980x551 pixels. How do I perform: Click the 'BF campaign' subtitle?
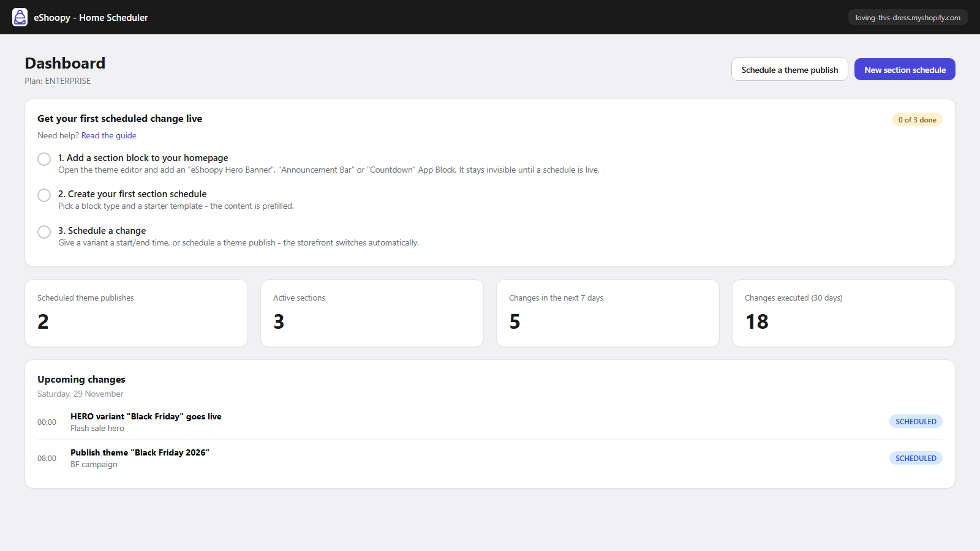[x=94, y=465]
